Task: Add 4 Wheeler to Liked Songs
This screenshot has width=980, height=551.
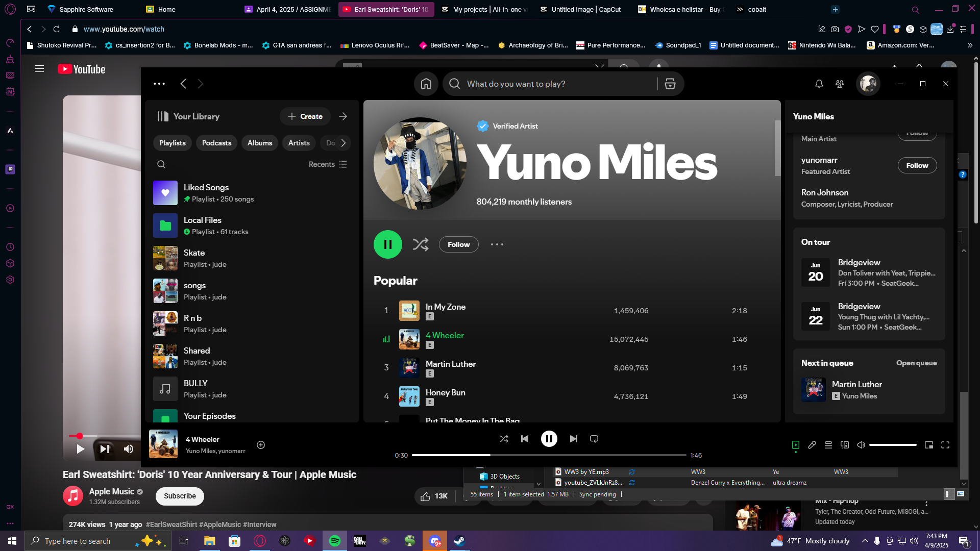Action: [261, 445]
